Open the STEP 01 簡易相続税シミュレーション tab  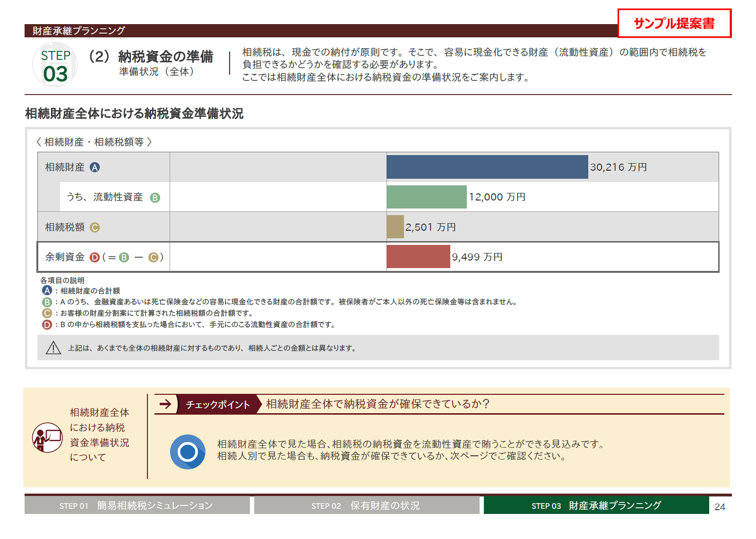point(137,505)
